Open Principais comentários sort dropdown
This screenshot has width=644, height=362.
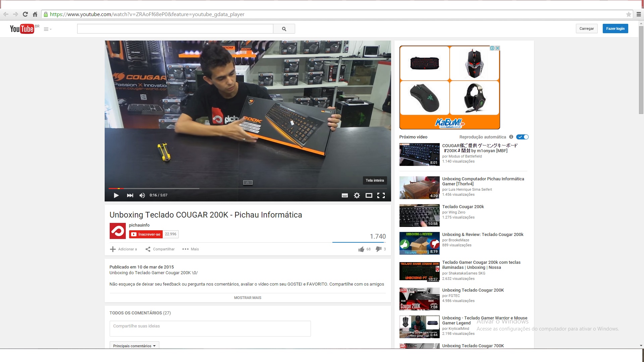click(x=134, y=346)
